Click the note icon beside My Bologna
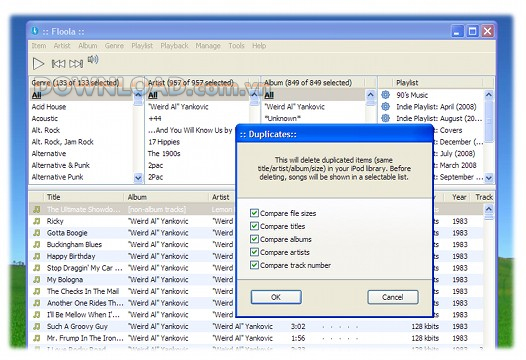The height and width of the screenshot is (360, 526). coord(37,280)
